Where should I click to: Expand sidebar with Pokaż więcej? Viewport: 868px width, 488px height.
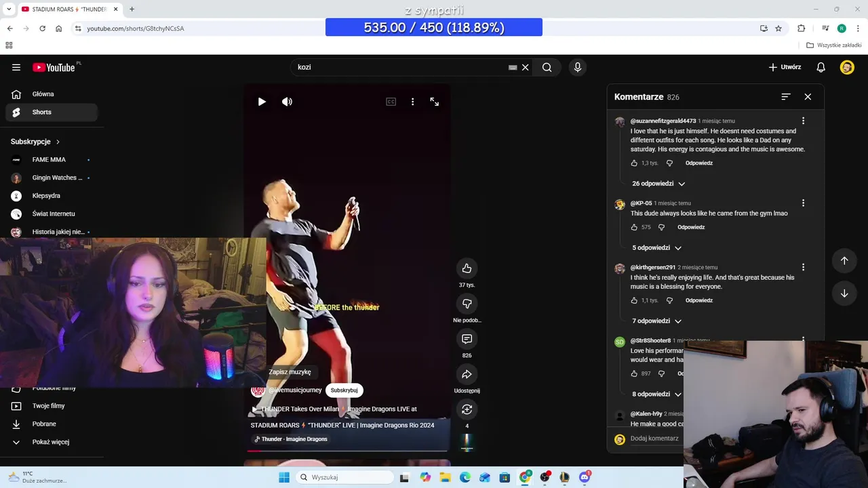click(52, 442)
